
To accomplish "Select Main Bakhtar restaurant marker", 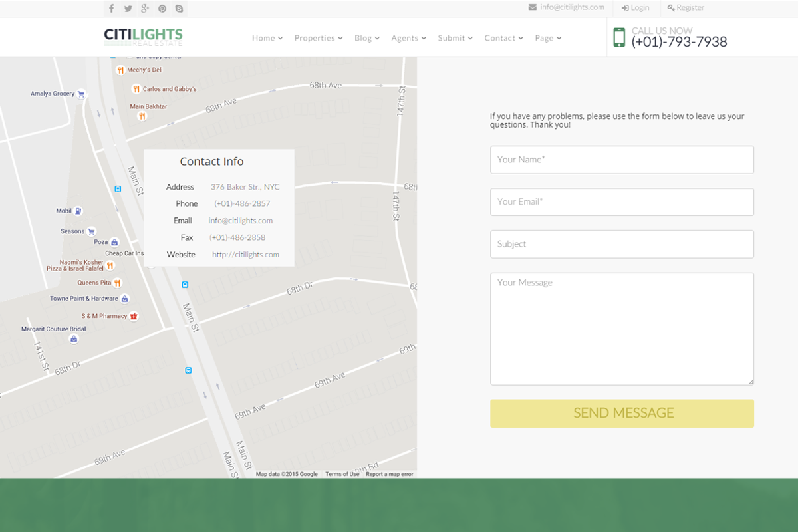I will [x=142, y=116].
